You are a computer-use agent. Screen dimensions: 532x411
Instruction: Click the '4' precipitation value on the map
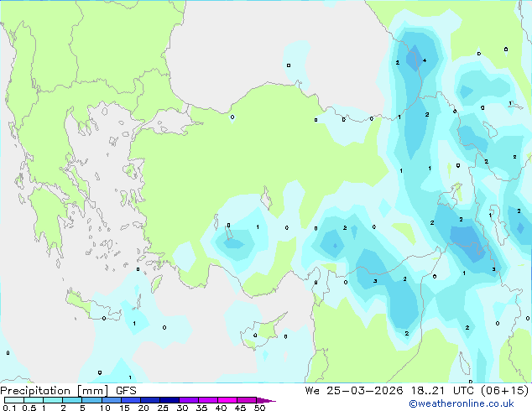pos(425,60)
